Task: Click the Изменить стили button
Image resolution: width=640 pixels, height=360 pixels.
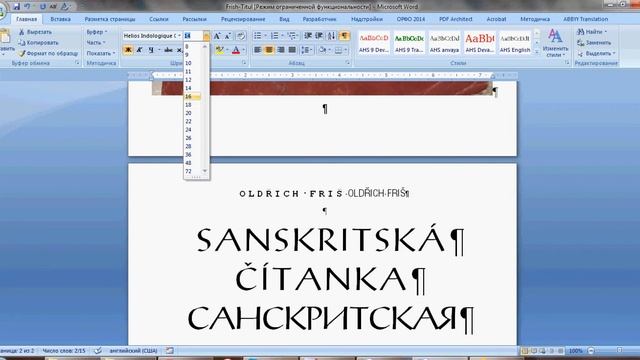Action: click(555, 43)
